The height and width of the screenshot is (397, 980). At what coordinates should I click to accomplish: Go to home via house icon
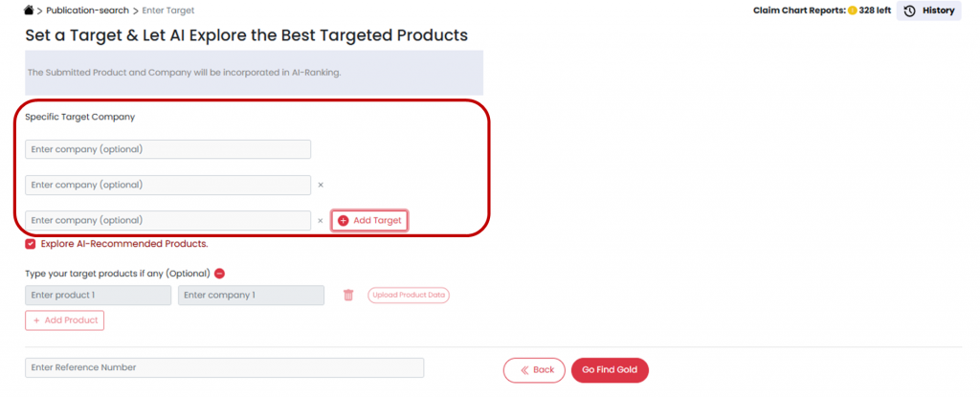pyautogui.click(x=29, y=10)
